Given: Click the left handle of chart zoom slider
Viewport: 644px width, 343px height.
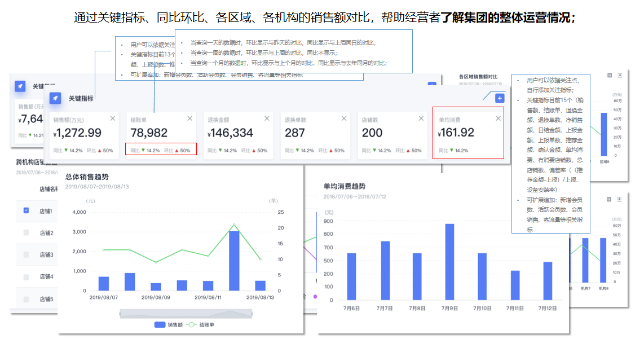Looking at the screenshot, I should [x=120, y=314].
